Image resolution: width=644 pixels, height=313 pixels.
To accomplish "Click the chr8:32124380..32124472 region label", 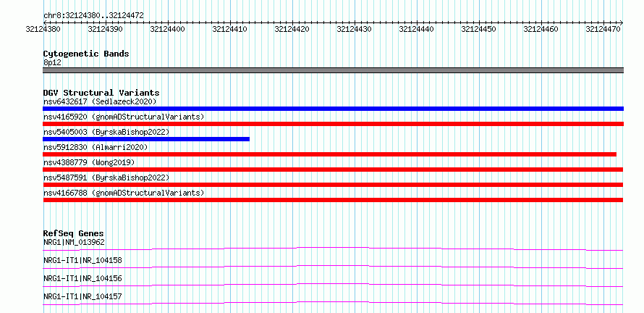I will tap(93, 16).
